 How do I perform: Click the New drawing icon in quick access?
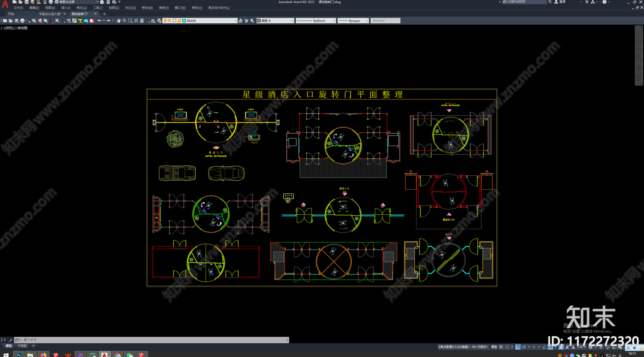(14, 2)
